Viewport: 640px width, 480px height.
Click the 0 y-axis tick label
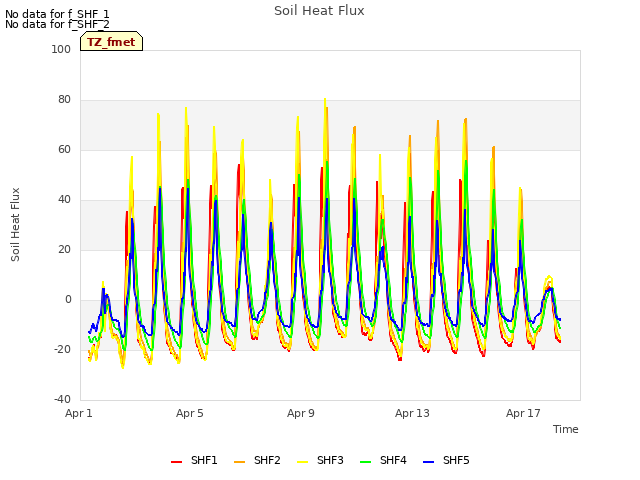[68, 300]
